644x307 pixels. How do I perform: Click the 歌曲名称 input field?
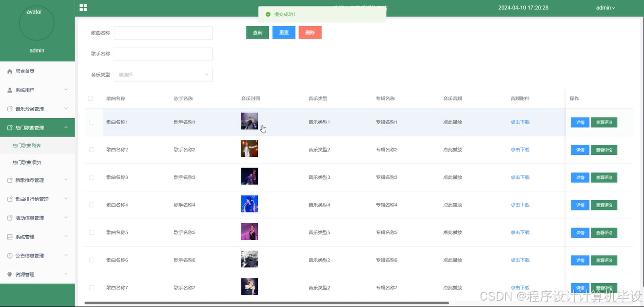coord(163,33)
